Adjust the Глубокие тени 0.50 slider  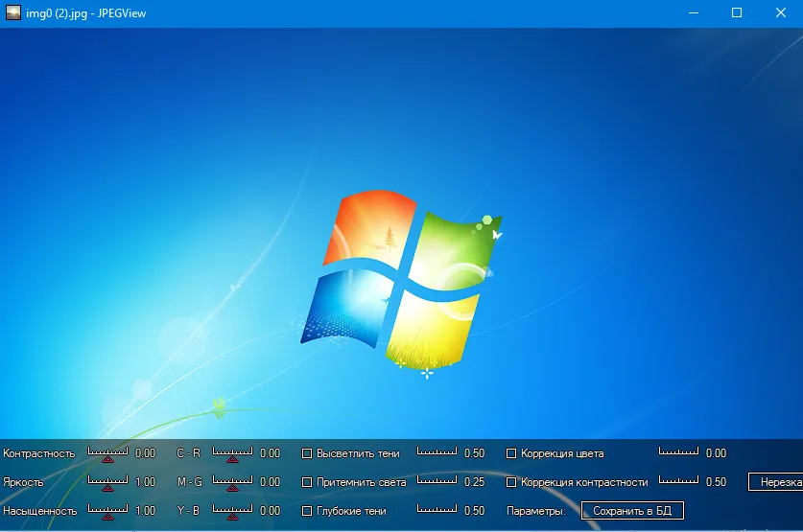pyautogui.click(x=437, y=509)
